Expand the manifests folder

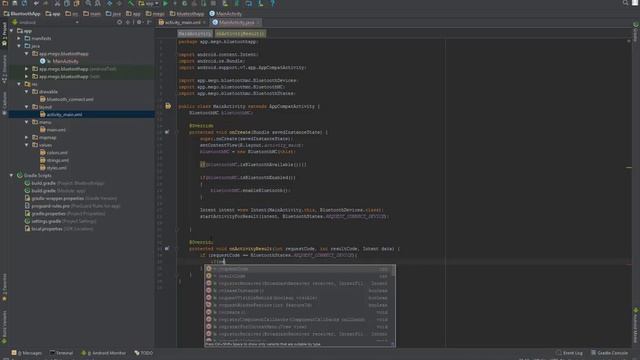tap(19, 38)
